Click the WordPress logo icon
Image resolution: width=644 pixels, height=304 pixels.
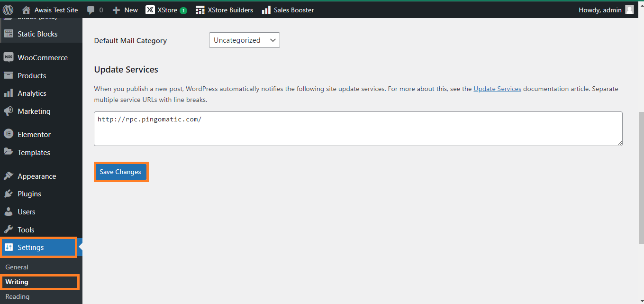coord(8,10)
